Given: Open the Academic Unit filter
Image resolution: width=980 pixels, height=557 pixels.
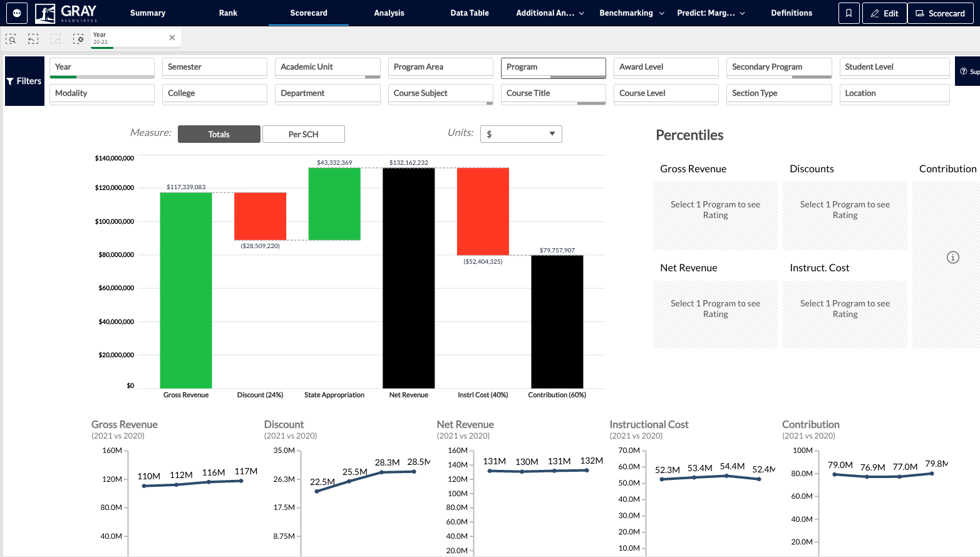Looking at the screenshot, I should tap(328, 68).
